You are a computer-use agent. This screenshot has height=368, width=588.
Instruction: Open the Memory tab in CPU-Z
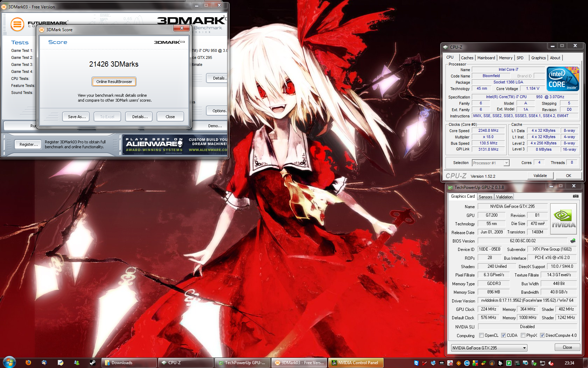tap(505, 58)
